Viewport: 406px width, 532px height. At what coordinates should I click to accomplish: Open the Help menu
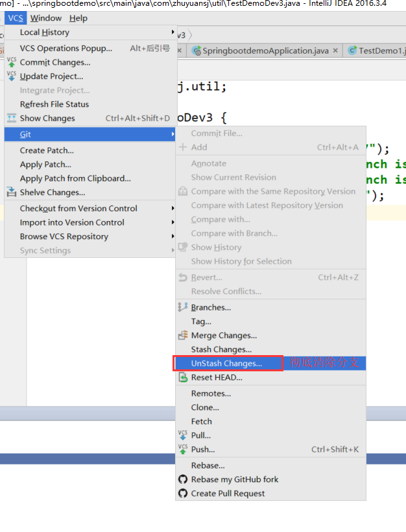[x=78, y=18]
